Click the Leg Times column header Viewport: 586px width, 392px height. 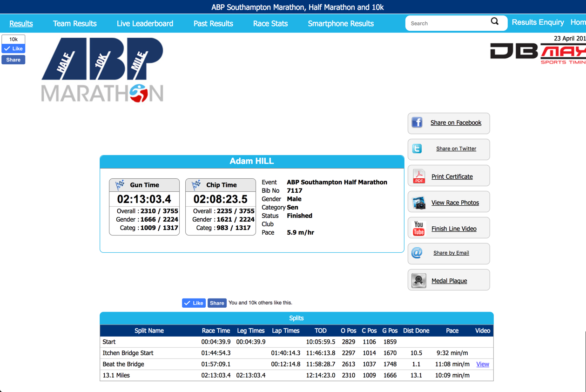click(x=251, y=331)
